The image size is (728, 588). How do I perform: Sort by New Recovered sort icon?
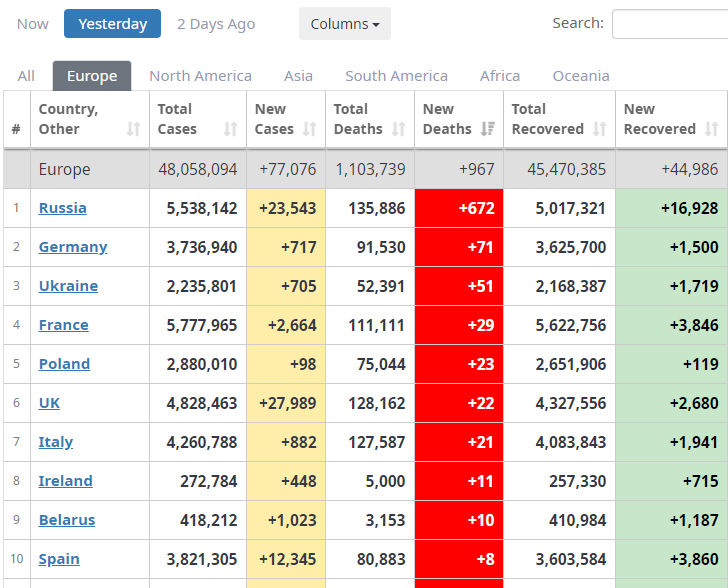(x=711, y=129)
